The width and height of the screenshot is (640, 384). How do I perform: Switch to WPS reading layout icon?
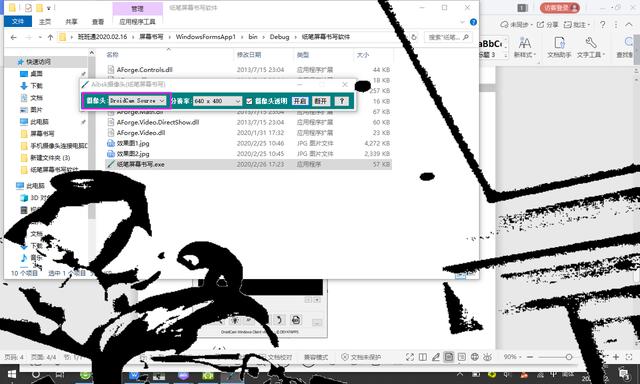[x=423, y=357]
